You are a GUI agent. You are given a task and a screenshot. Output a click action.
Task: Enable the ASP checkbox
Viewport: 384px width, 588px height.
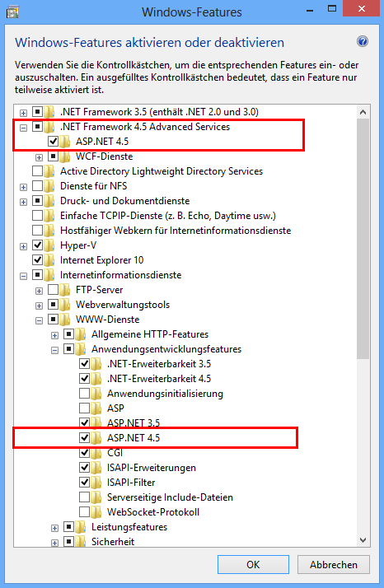84,408
